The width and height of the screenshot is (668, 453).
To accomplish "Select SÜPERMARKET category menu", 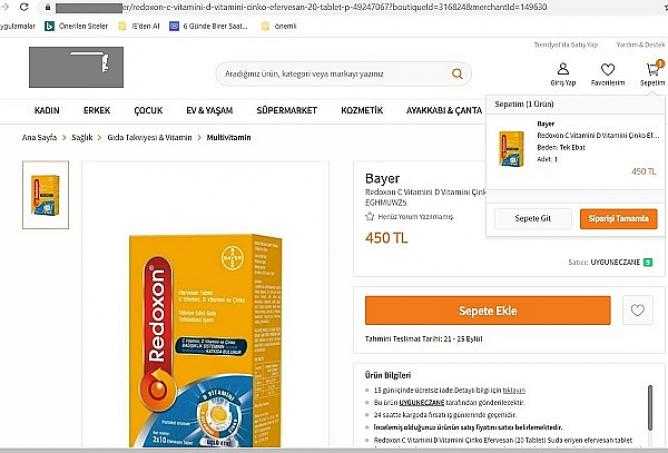I will [287, 110].
